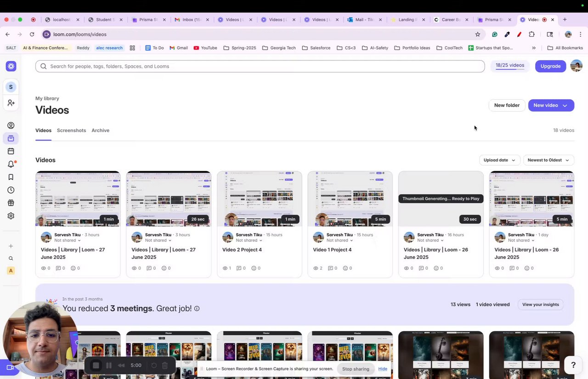Click the search bar for Looms

click(260, 67)
